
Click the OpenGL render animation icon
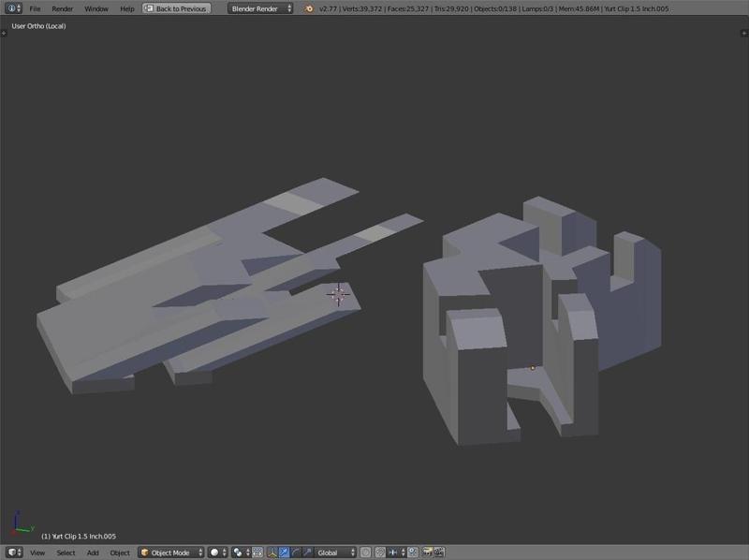click(x=439, y=553)
